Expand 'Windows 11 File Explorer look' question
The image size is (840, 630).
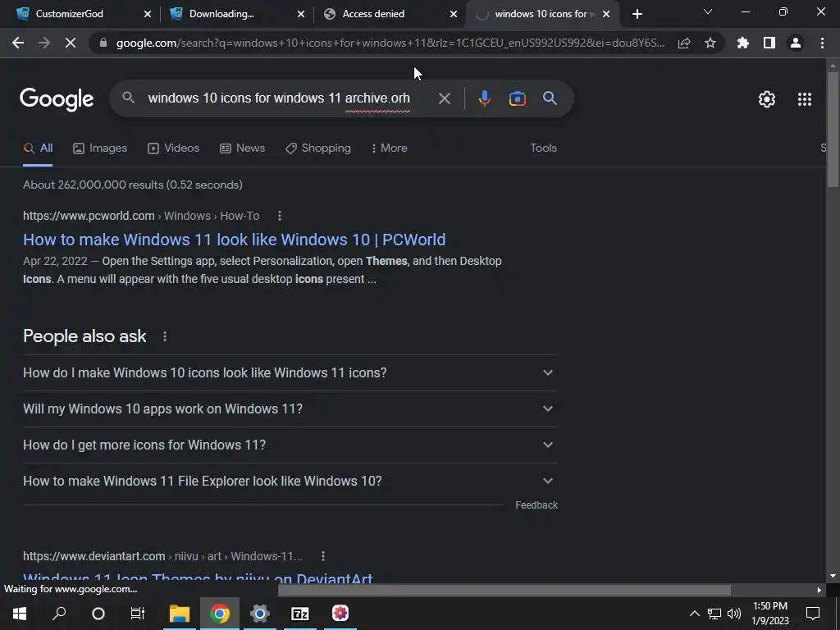(290, 481)
